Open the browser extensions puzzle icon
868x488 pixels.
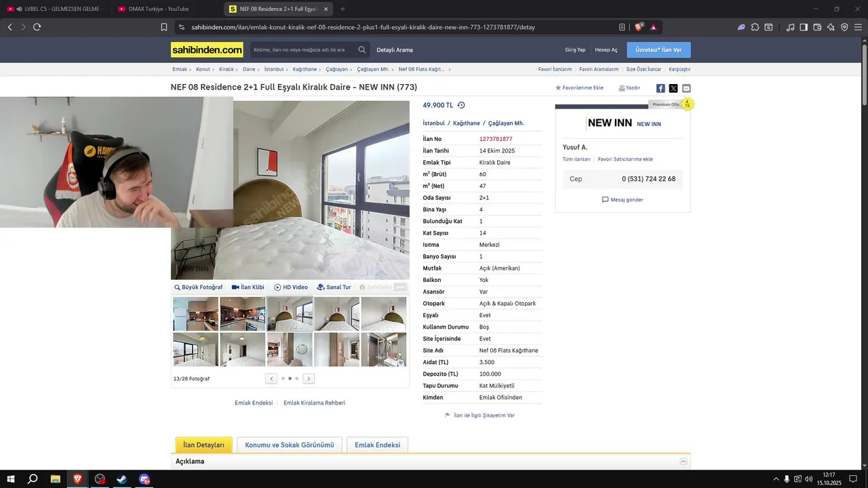point(755,27)
